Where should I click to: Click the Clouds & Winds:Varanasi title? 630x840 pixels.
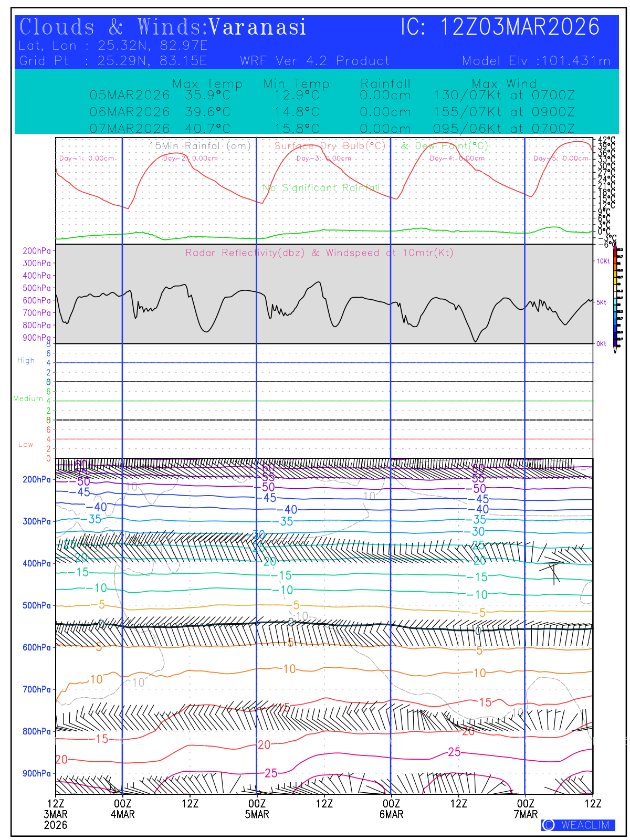(x=163, y=27)
